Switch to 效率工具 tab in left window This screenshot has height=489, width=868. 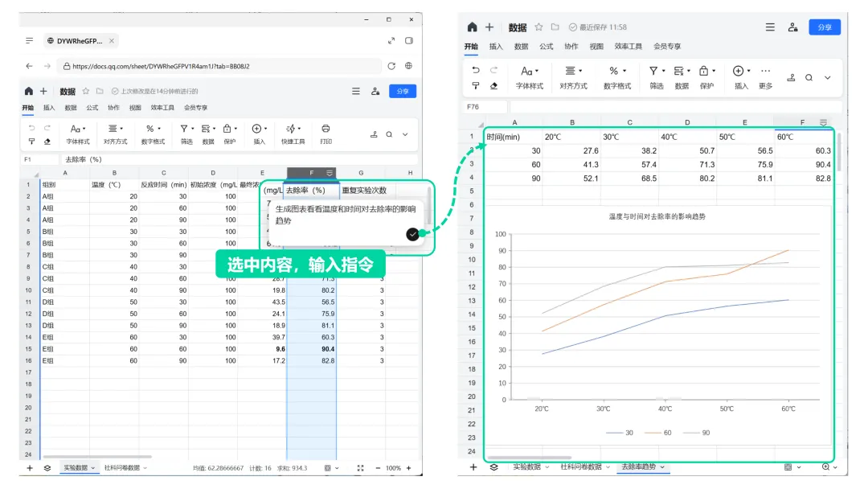162,108
